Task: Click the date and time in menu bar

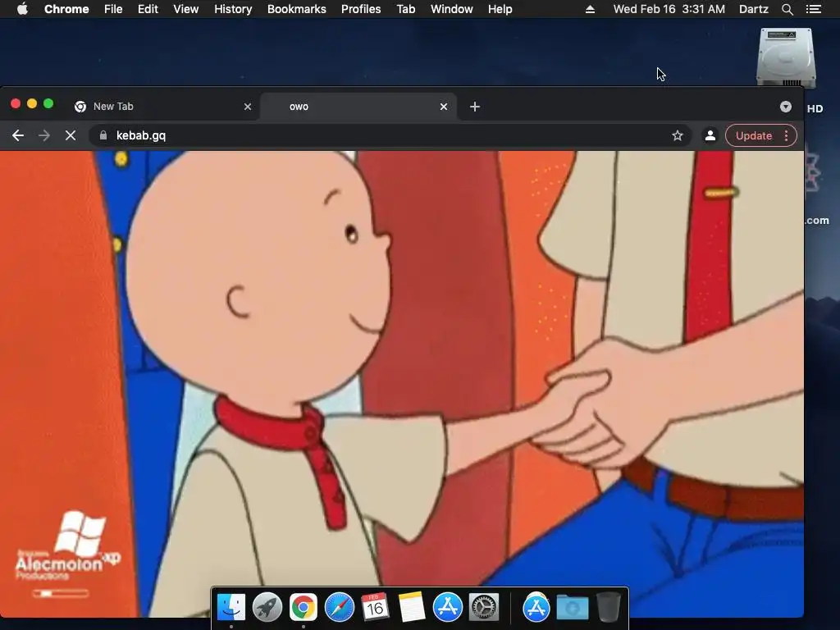Action: (x=669, y=9)
